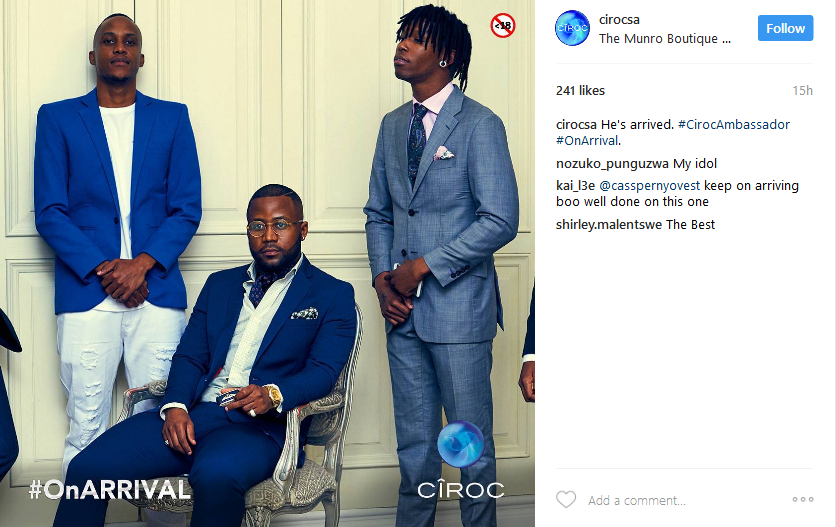Click the under-18 prohibited badge on photo

[x=502, y=25]
